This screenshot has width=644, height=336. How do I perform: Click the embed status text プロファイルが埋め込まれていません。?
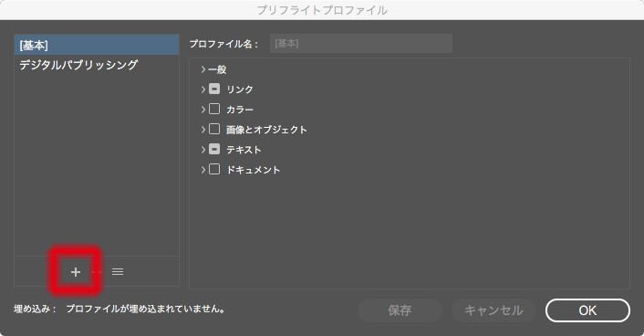point(146,309)
